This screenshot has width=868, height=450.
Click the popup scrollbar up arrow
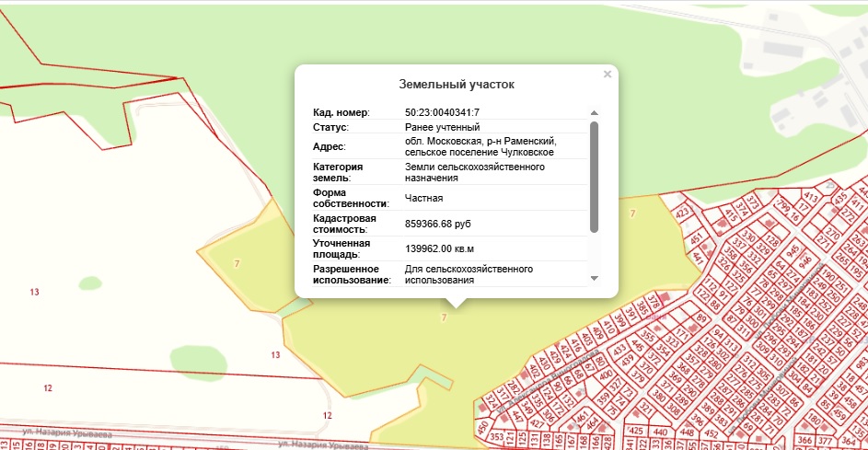594,113
